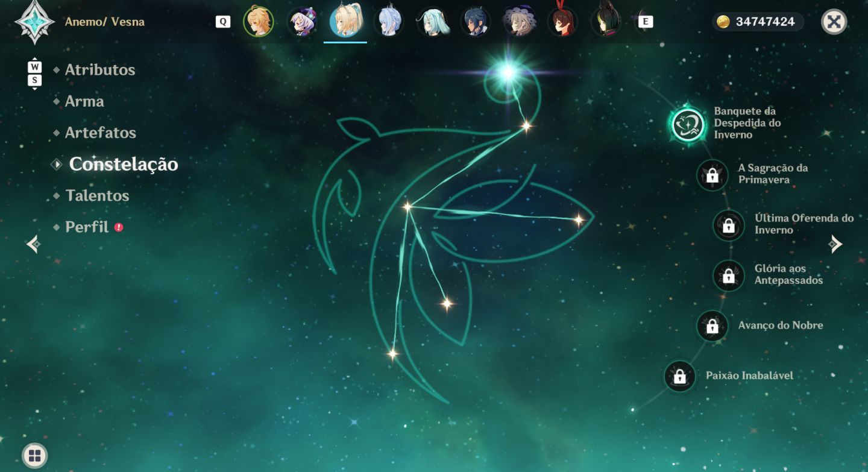Click the locked A Sagração da Primavera icon
Screen dimensions: 868x472
click(712, 175)
